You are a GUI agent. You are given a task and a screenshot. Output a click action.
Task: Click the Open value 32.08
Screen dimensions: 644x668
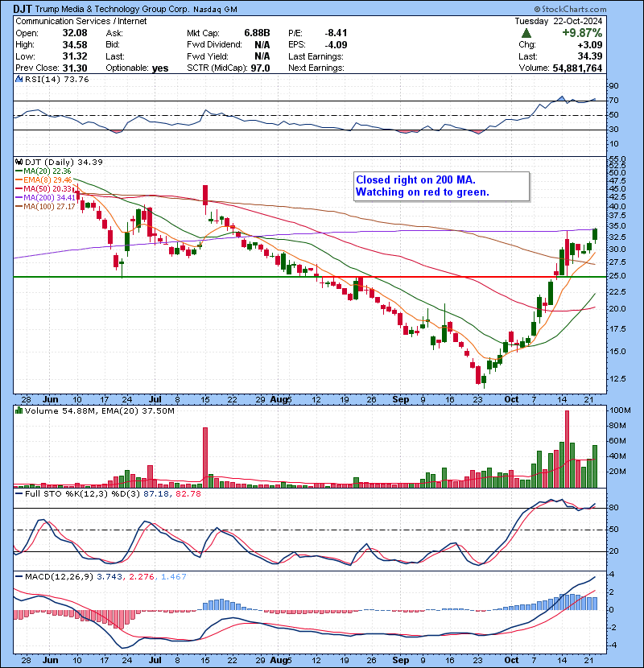click(75, 33)
